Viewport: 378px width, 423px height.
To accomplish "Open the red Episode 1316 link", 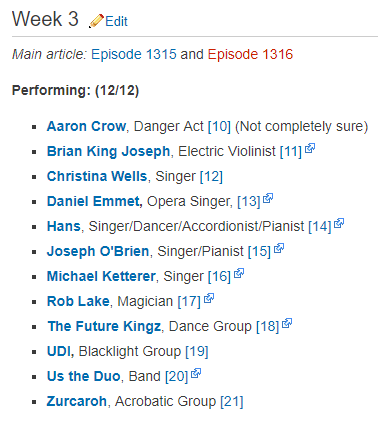I will 250,54.
